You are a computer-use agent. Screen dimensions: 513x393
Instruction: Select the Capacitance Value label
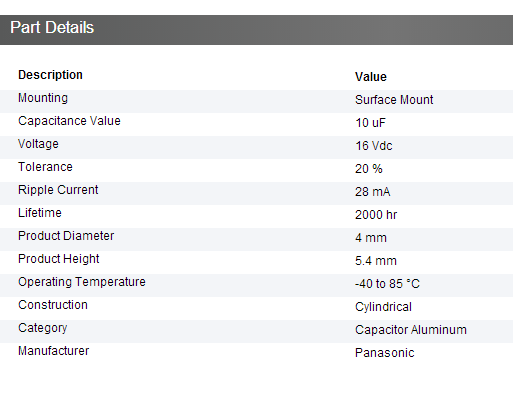[x=69, y=121]
